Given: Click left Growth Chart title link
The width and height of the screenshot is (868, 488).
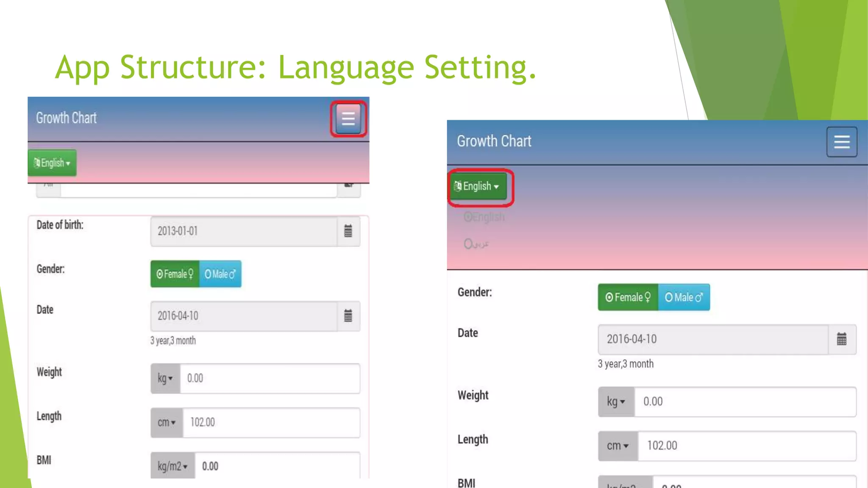Looking at the screenshot, I should 66,118.
